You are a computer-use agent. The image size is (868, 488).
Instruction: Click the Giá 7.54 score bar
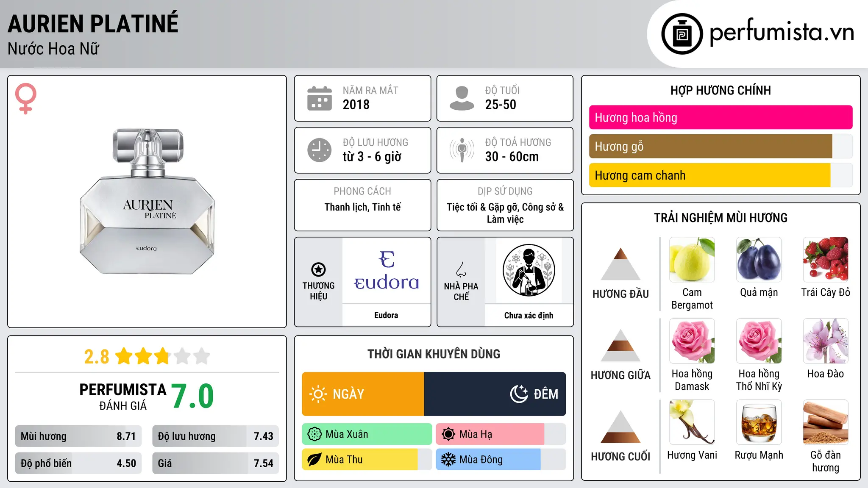pos(216,463)
